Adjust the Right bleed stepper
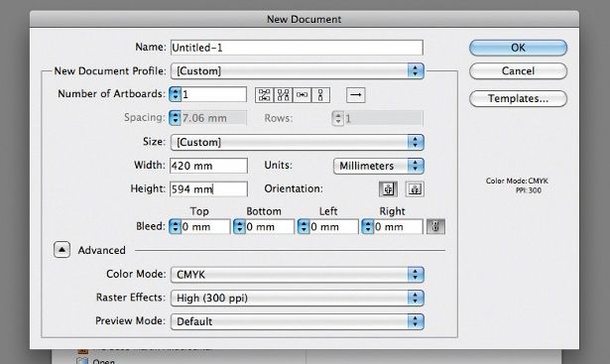Image resolution: width=610 pixels, height=364 pixels. 368,226
